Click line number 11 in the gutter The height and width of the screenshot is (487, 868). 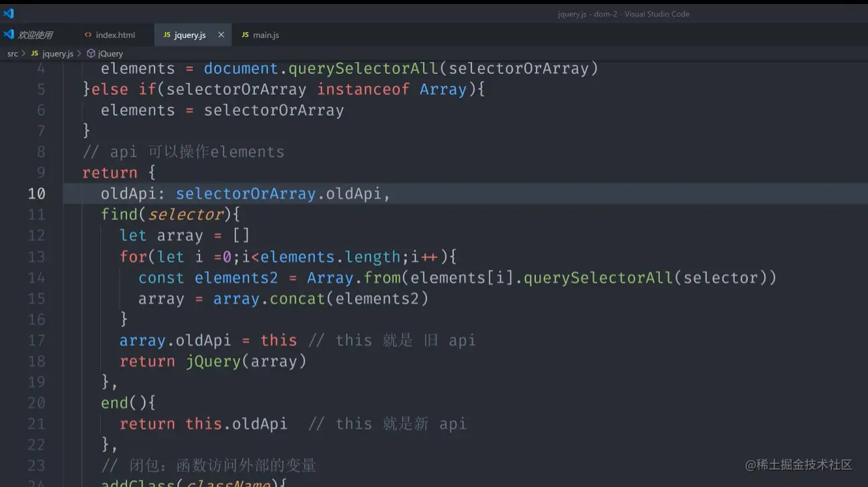click(x=37, y=214)
